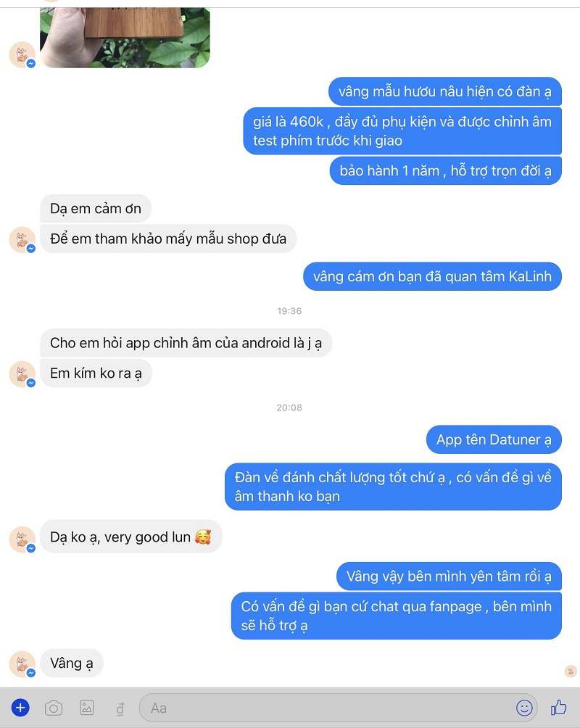Image resolution: width=580 pixels, height=728 pixels.
Task: Open the photo gallery icon
Action: (x=87, y=708)
